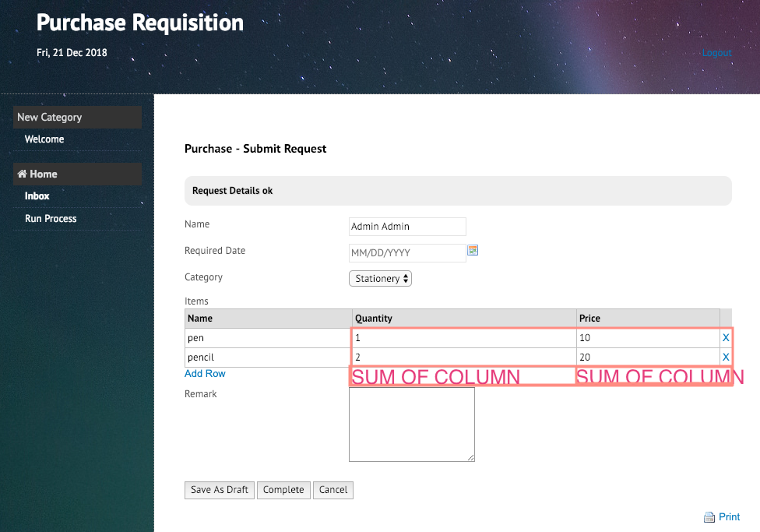This screenshot has height=532, width=760.
Task: Open the Required Date calendar picker
Action: pos(472,250)
